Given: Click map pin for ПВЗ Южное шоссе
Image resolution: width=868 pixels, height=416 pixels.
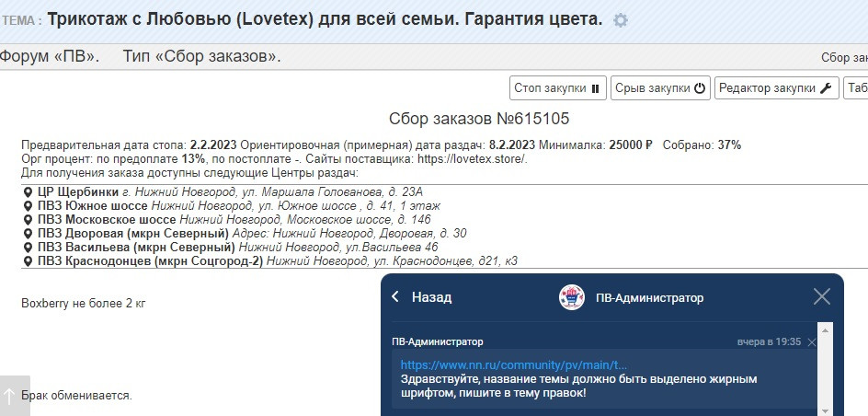Looking at the screenshot, I should tap(29, 206).
